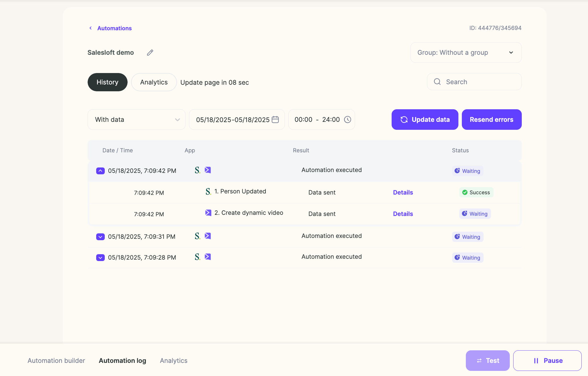Viewport: 588px width, 376px height.
Task: Open Analytics in bottom bar
Action: click(x=174, y=361)
